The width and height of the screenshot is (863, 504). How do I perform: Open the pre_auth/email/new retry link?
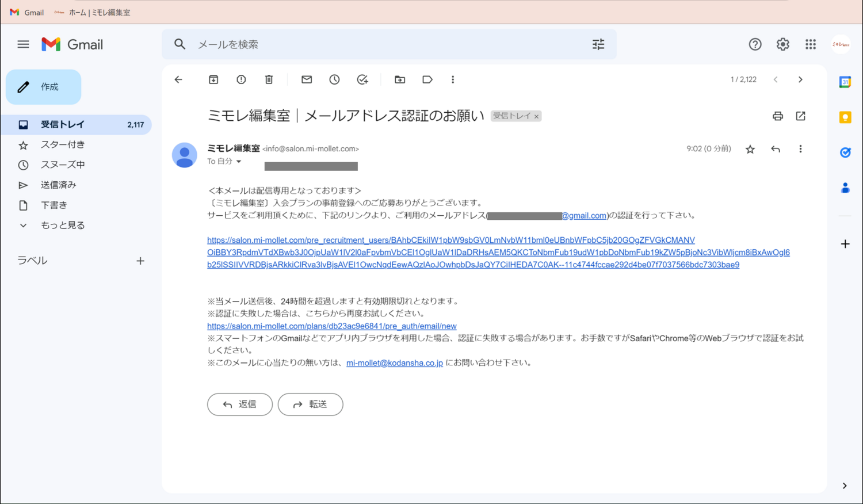tap(332, 326)
